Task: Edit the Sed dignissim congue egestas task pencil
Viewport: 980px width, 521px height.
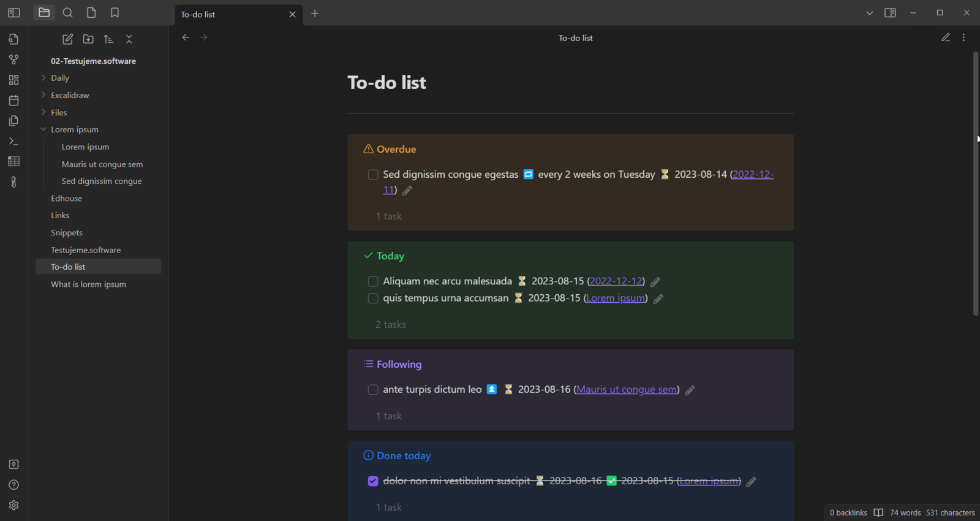Action: pyautogui.click(x=407, y=191)
